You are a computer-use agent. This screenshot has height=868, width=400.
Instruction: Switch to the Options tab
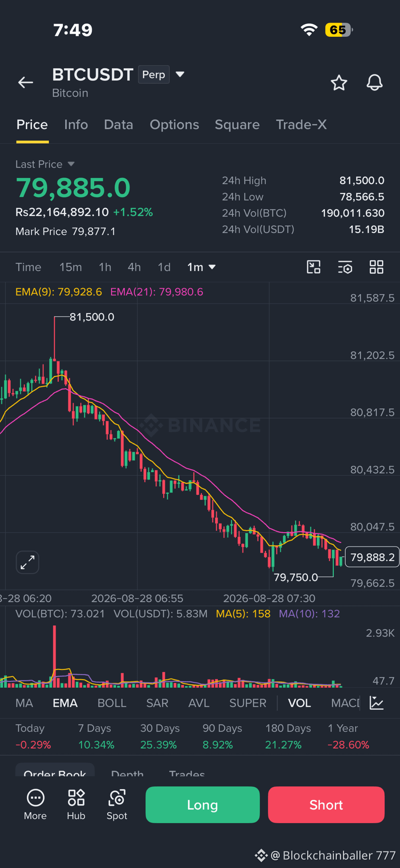coord(174,125)
